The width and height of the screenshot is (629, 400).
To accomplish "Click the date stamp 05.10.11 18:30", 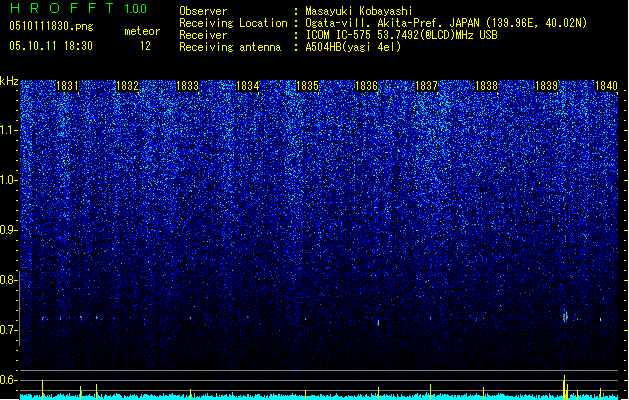I will (51, 46).
